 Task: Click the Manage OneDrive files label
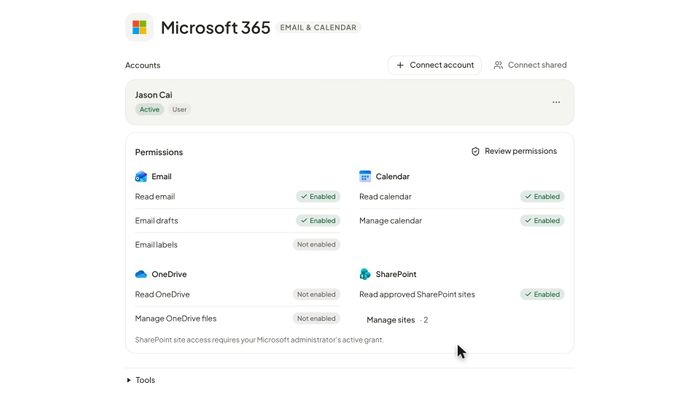tap(175, 319)
